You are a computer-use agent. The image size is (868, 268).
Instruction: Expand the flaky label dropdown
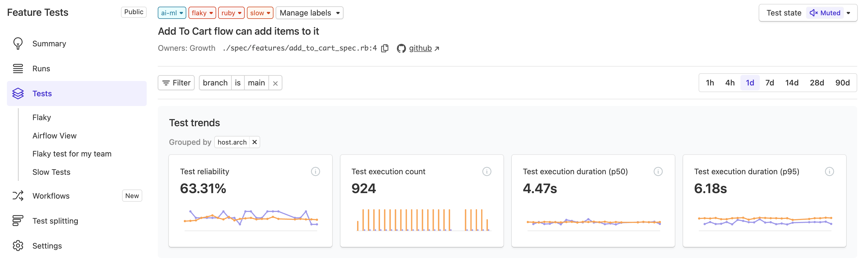pos(202,12)
